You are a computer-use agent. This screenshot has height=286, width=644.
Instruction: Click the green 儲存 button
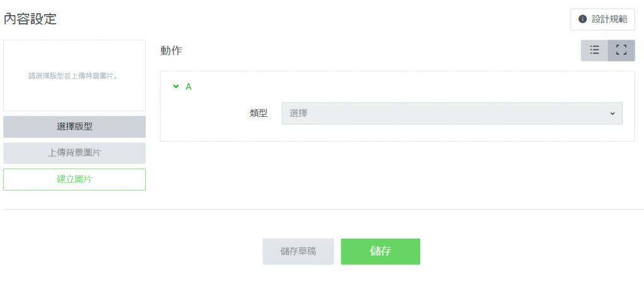pos(380,251)
